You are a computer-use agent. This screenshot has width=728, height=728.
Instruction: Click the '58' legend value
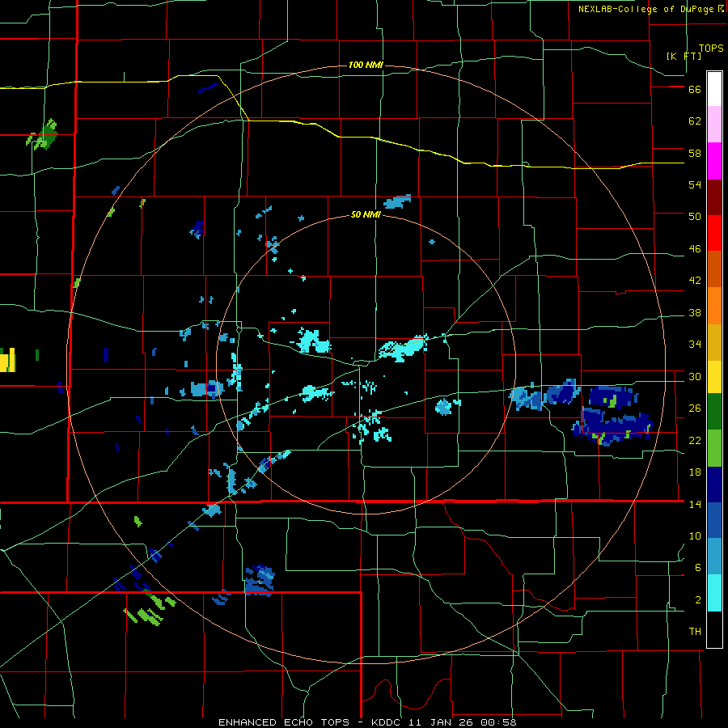695,153
